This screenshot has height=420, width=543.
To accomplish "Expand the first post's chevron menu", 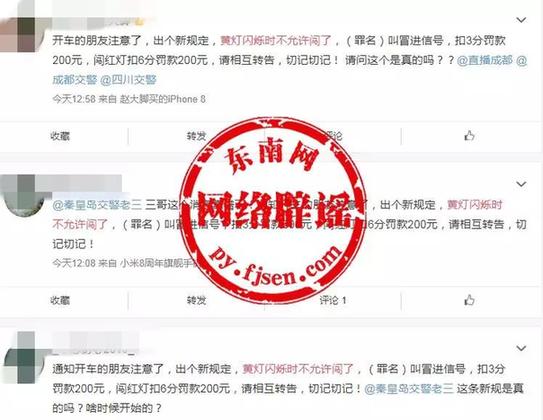I will tap(521, 20).
